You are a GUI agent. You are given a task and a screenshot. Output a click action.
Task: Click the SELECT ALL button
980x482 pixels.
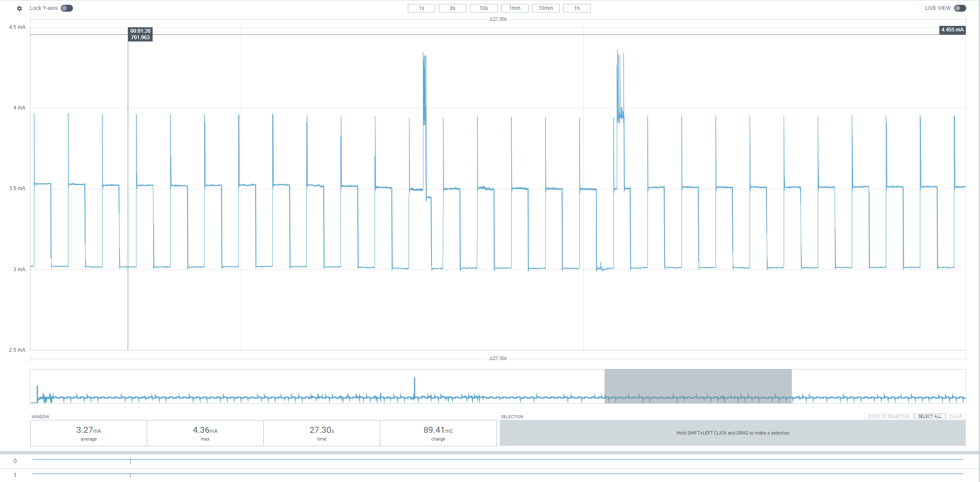pos(930,416)
